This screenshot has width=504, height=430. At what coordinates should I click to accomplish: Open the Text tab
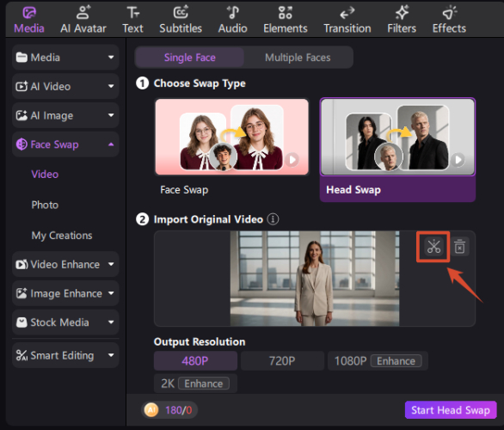pyautogui.click(x=132, y=20)
